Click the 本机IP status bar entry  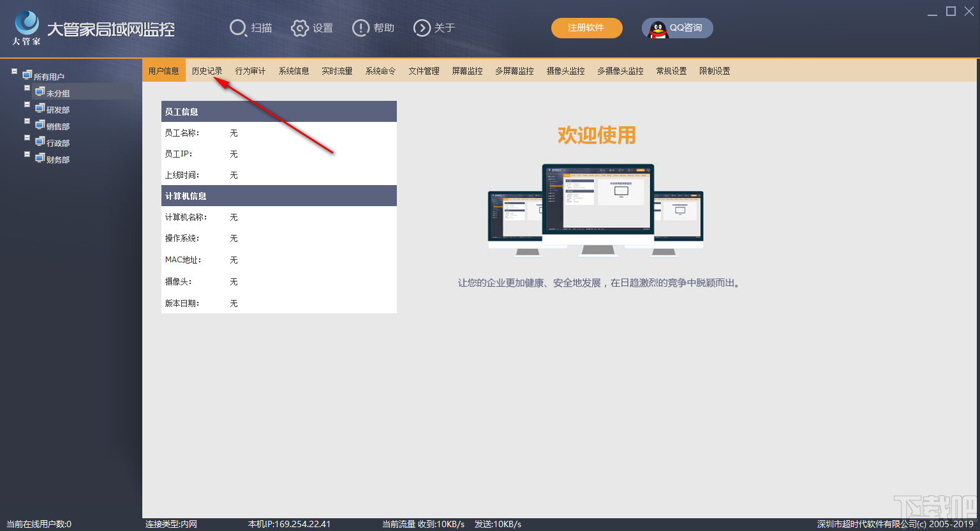click(x=288, y=523)
